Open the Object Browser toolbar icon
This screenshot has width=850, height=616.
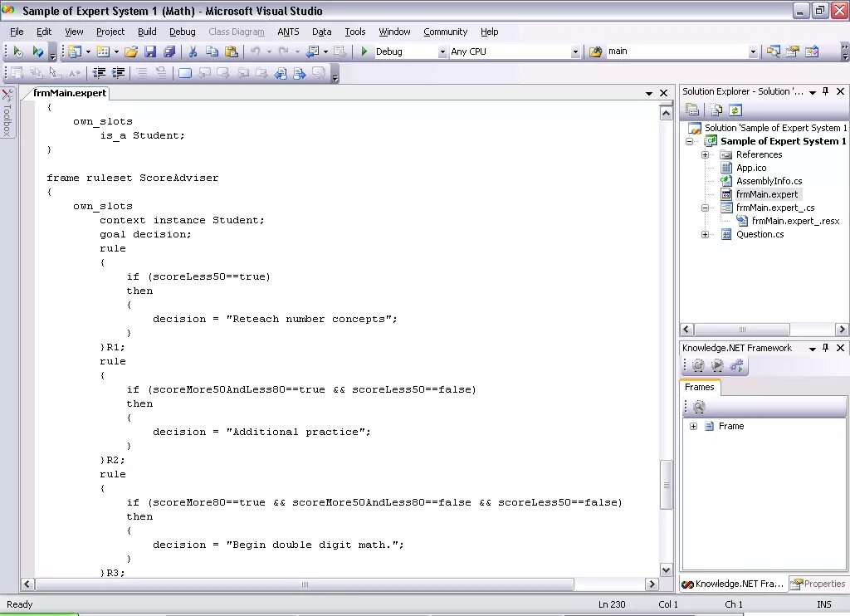(812, 51)
